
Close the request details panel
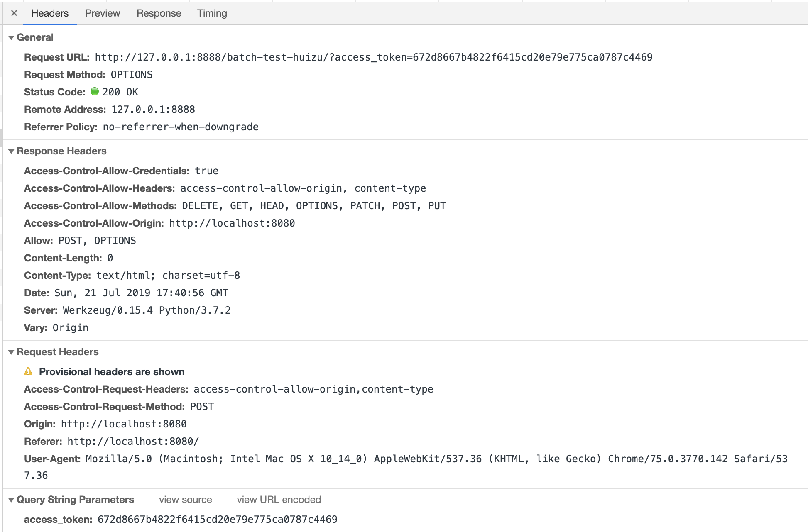pyautogui.click(x=14, y=13)
